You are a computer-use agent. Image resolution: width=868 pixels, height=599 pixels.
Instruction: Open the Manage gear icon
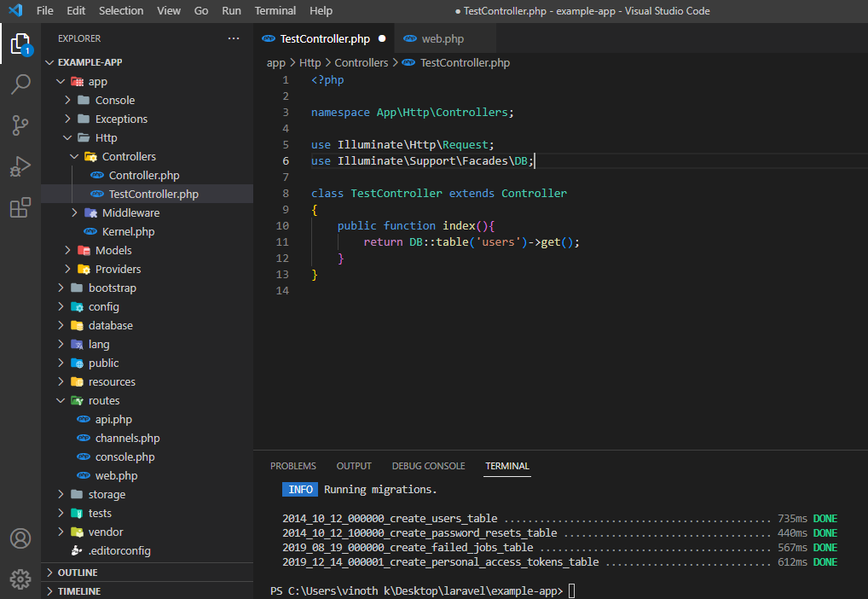pos(20,578)
